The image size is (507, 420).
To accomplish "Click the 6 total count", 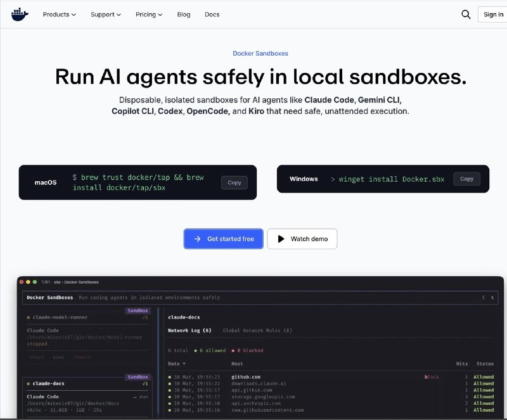I will point(178,350).
